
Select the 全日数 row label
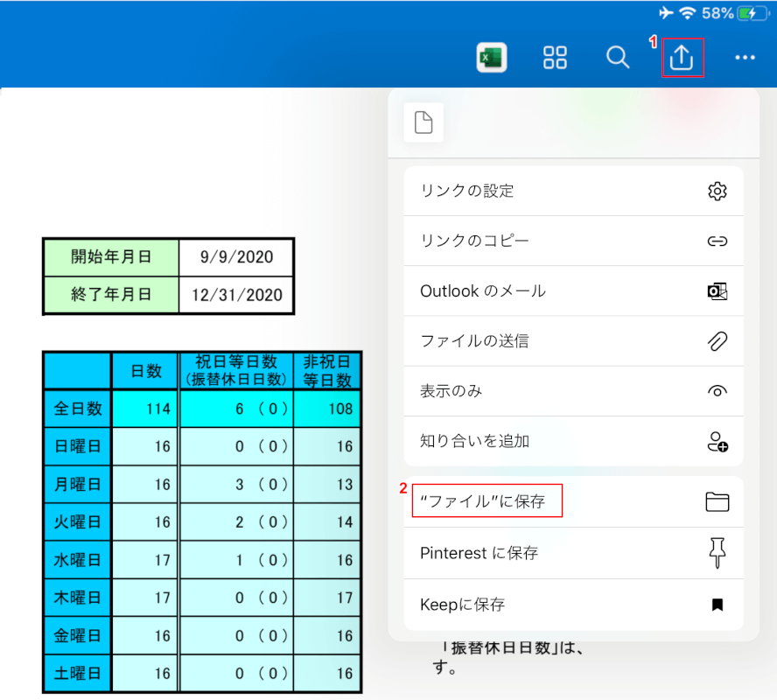coord(78,409)
